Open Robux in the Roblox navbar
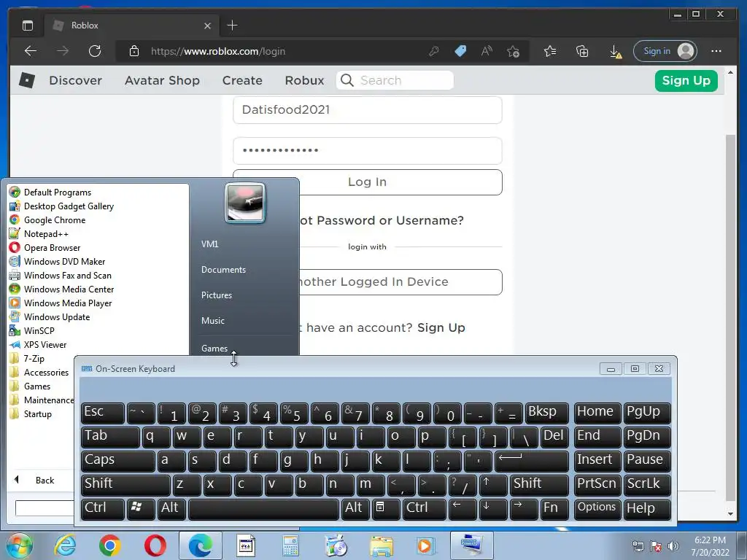The image size is (747, 560). (304, 80)
